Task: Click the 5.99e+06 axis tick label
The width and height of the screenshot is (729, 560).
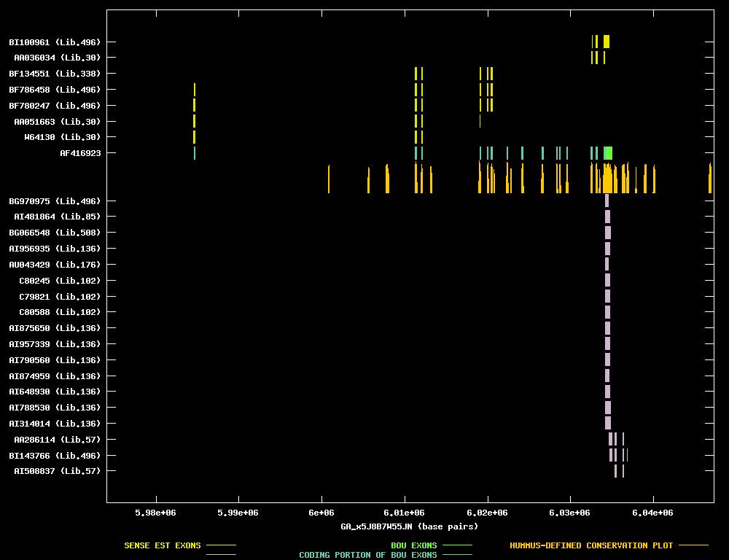Action: coord(238,513)
